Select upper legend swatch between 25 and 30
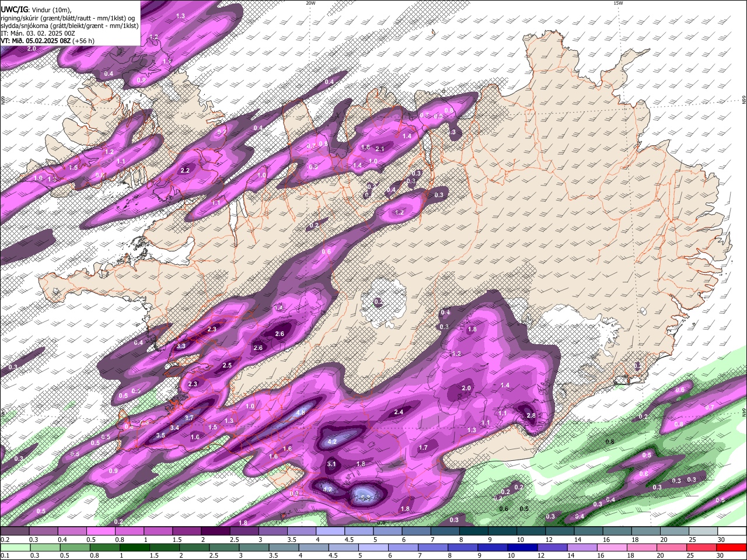Viewport: 747px width, 560px height. (703, 531)
